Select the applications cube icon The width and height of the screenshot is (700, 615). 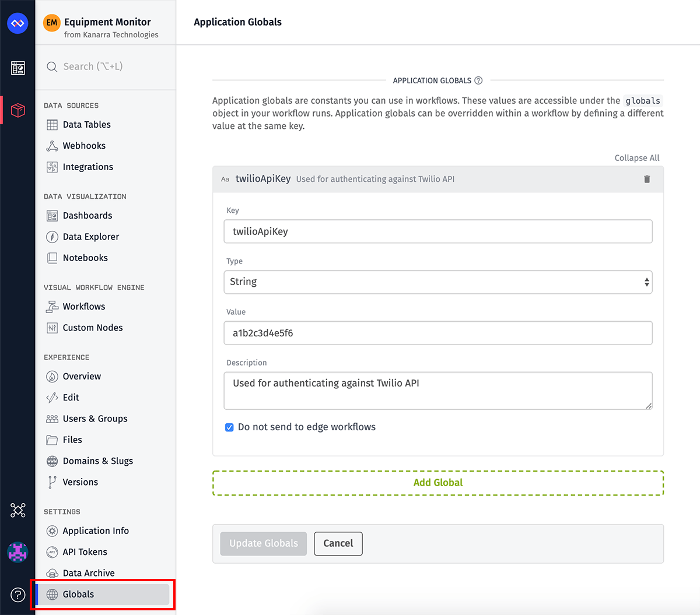tap(18, 110)
